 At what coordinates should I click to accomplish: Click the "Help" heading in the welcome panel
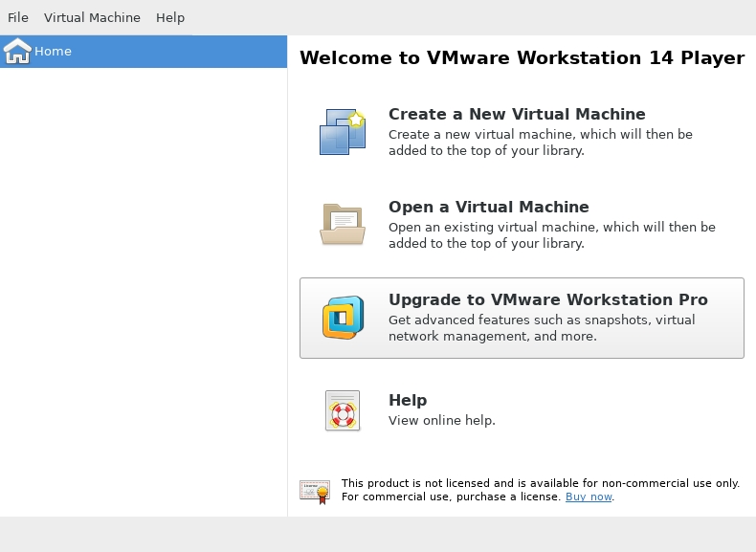[x=408, y=401]
